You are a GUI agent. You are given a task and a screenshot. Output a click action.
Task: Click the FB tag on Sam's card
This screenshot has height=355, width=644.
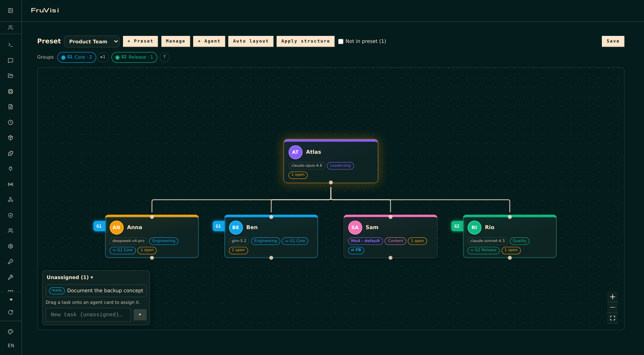point(356,250)
